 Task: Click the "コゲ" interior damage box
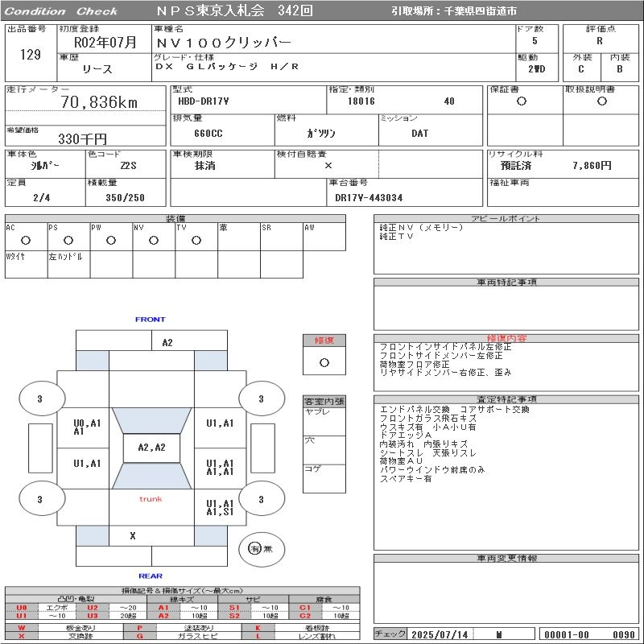point(324,478)
